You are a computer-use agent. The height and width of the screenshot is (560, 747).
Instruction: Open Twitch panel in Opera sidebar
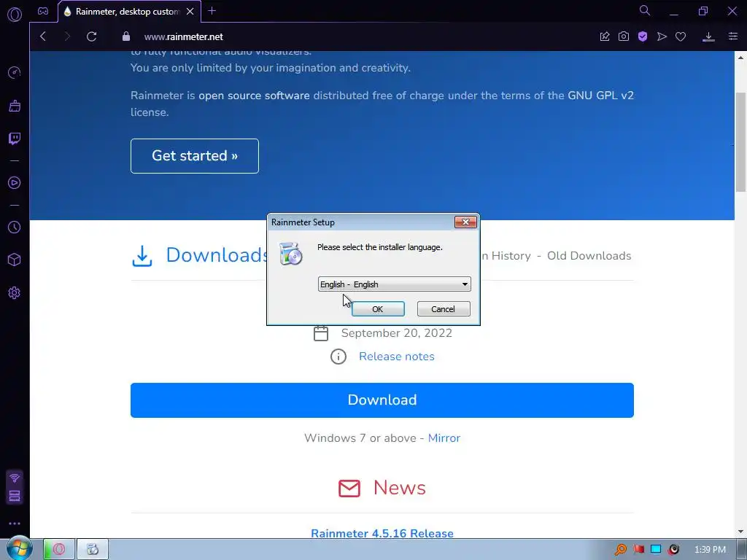pos(15,139)
